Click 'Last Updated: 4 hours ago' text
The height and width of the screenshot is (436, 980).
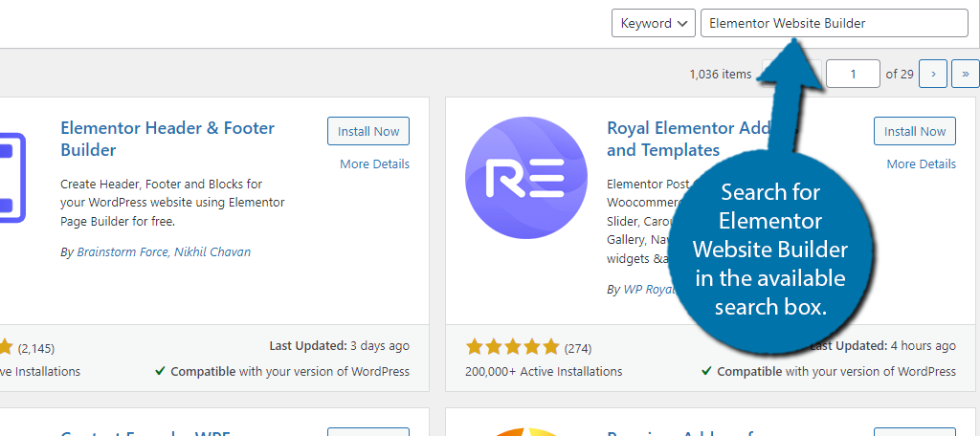coord(882,345)
